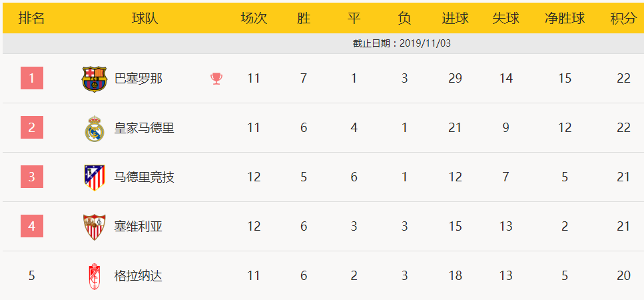Click the Atlético Madrid club crest
644x300 pixels.
(95, 177)
